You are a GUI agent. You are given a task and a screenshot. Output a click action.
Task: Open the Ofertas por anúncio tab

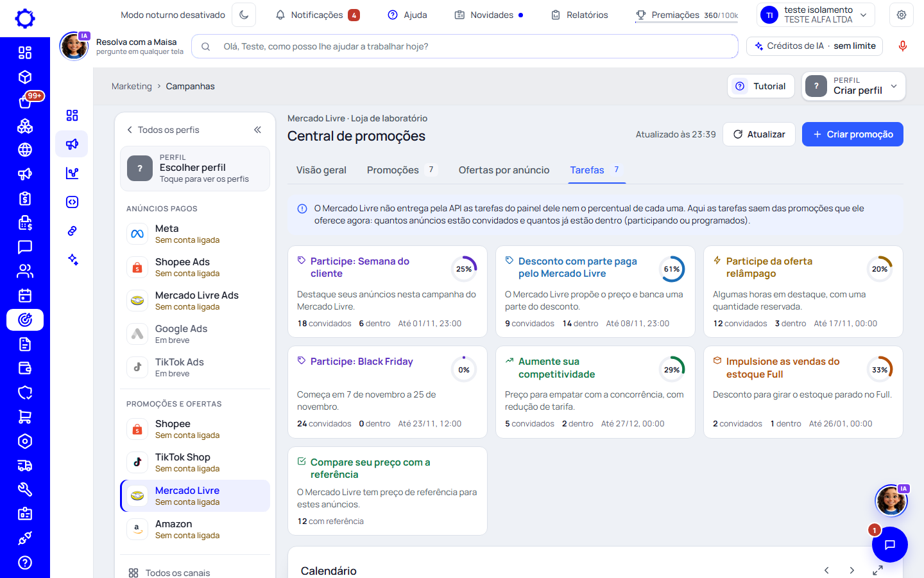pos(504,170)
